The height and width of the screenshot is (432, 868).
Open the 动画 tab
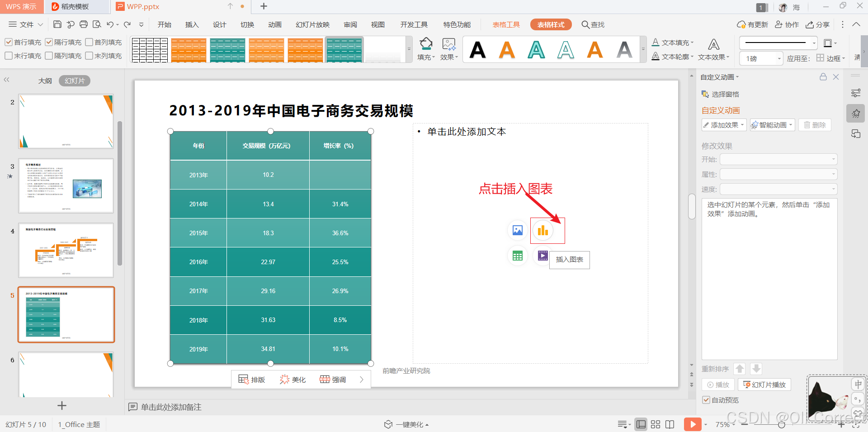point(275,24)
